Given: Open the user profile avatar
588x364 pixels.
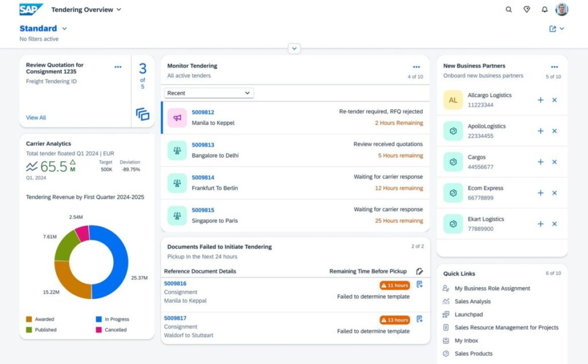Looking at the screenshot, I should 562,10.
